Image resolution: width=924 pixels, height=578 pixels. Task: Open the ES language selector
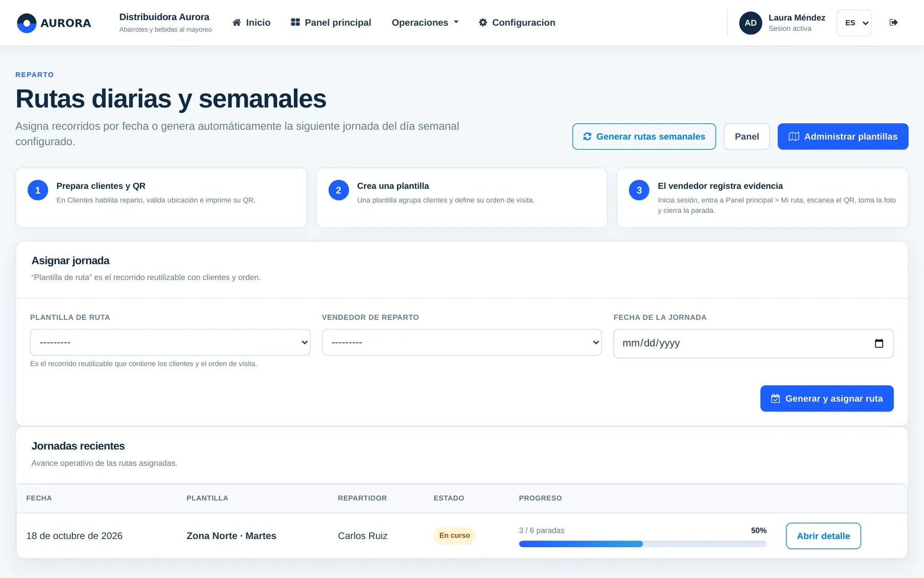(x=854, y=23)
